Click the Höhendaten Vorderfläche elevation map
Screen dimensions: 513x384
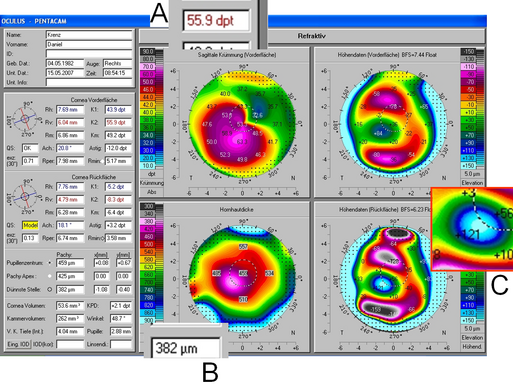394,124
